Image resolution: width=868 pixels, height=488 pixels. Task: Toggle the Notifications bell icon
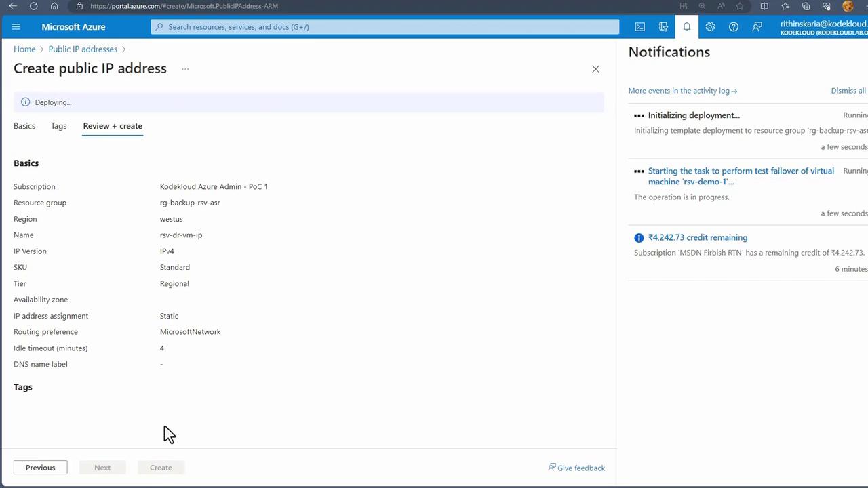coord(686,27)
